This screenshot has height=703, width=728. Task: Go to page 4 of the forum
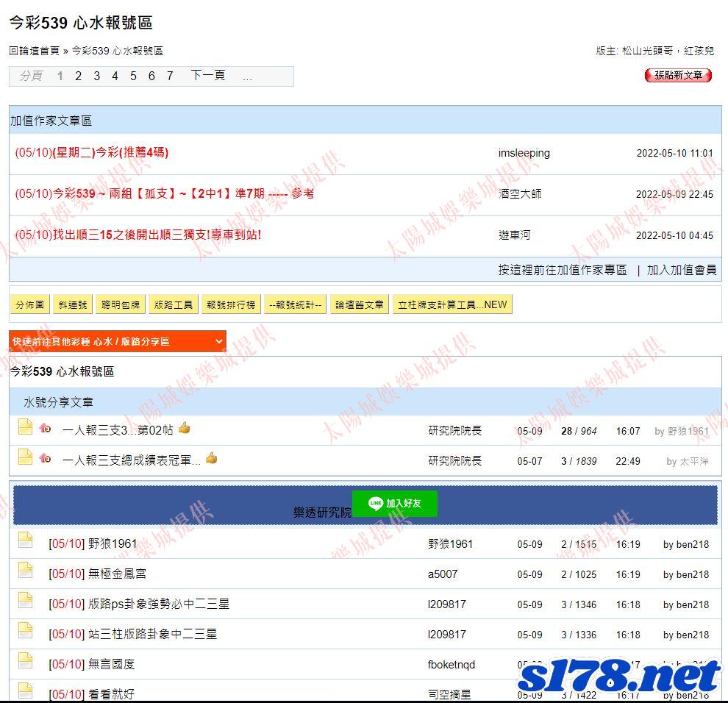pos(115,76)
